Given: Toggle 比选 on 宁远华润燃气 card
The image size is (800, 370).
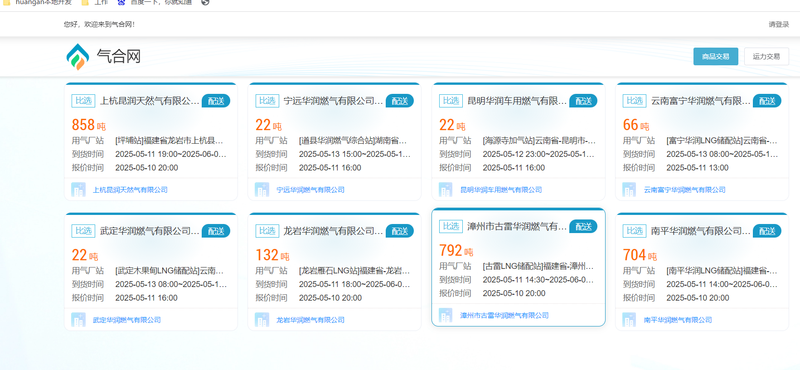Looking at the screenshot, I should click(267, 101).
